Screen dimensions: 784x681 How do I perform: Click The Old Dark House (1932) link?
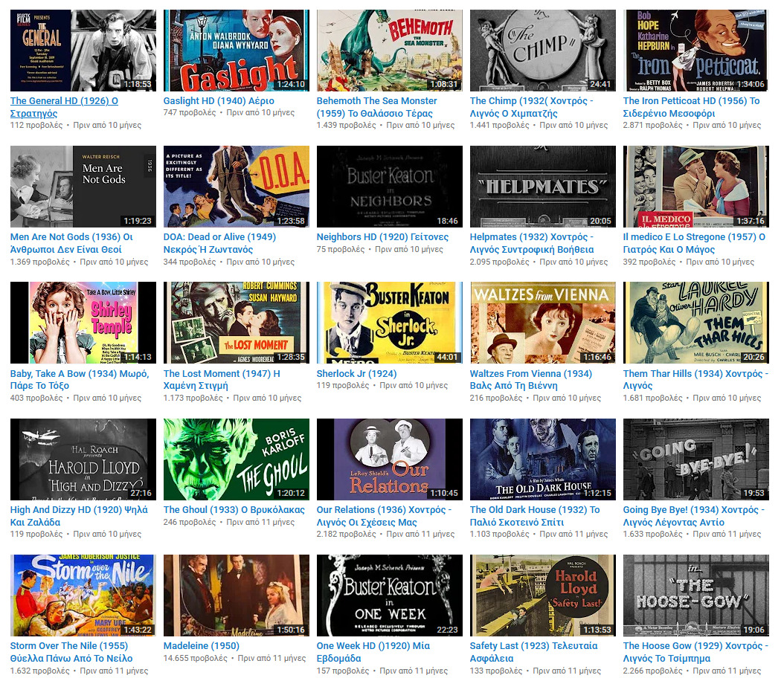pos(535,516)
